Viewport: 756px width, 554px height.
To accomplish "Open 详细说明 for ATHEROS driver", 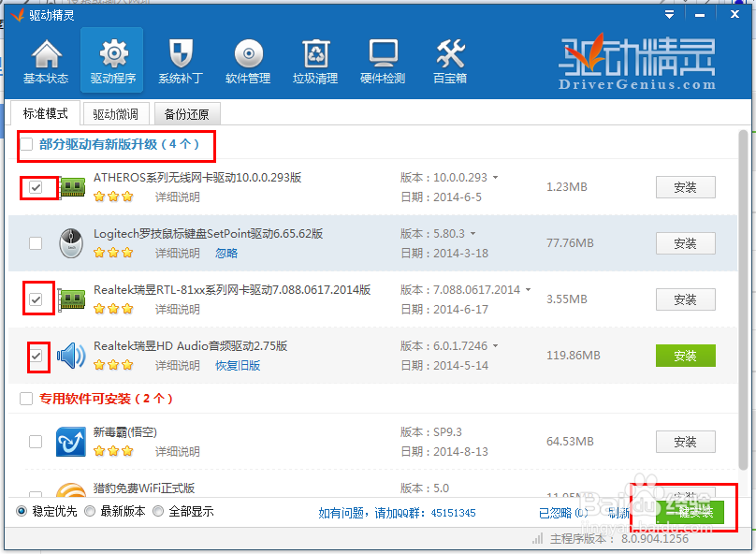I will (178, 197).
